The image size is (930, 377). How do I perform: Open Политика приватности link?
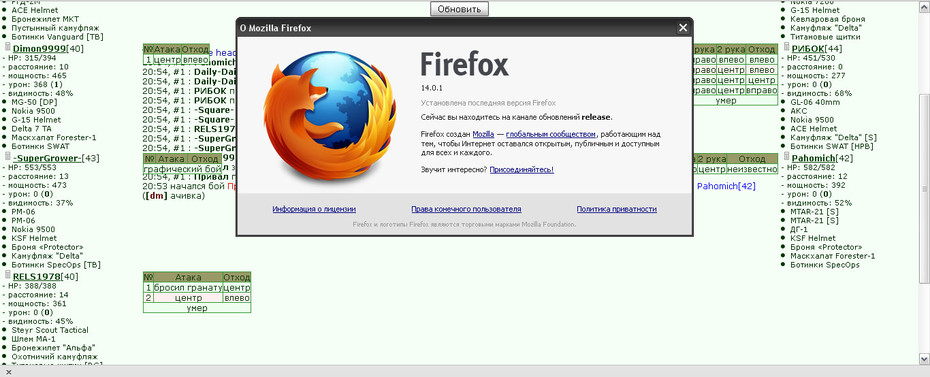[x=617, y=209]
